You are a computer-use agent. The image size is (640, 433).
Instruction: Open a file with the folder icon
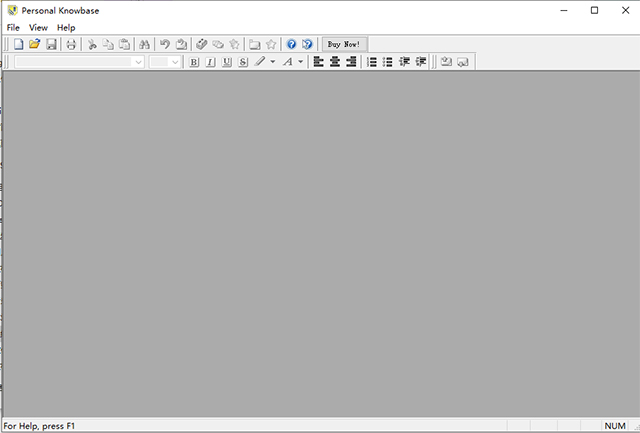[34, 45]
